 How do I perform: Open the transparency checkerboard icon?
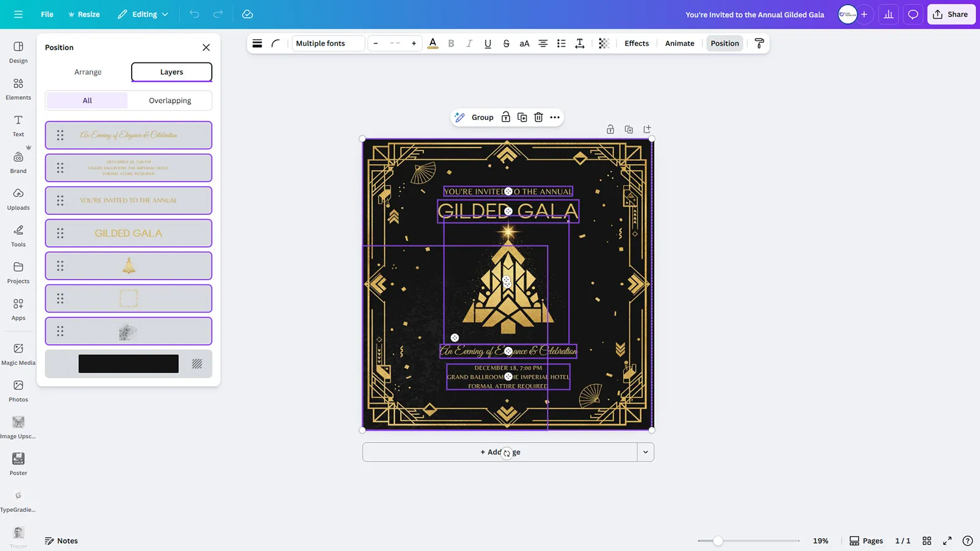(603, 43)
